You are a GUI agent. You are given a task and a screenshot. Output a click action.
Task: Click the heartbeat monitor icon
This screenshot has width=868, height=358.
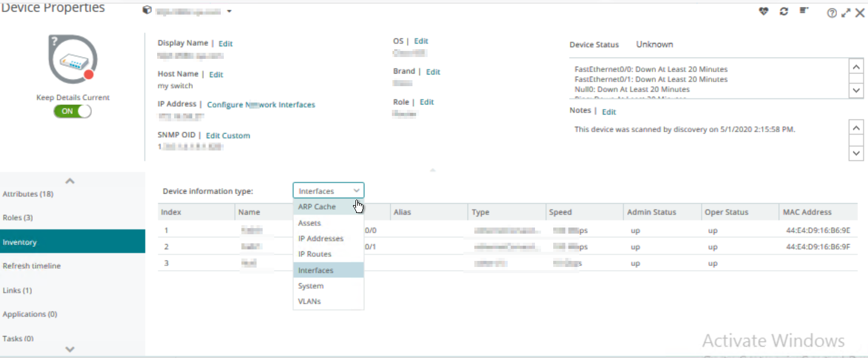click(x=764, y=12)
